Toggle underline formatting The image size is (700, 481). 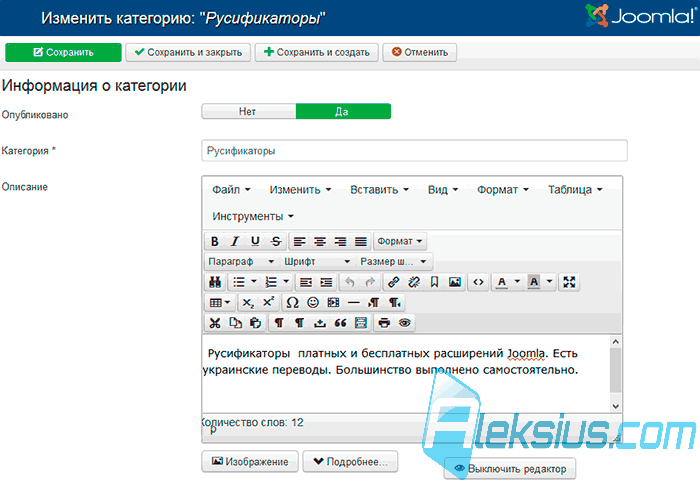[x=255, y=242]
